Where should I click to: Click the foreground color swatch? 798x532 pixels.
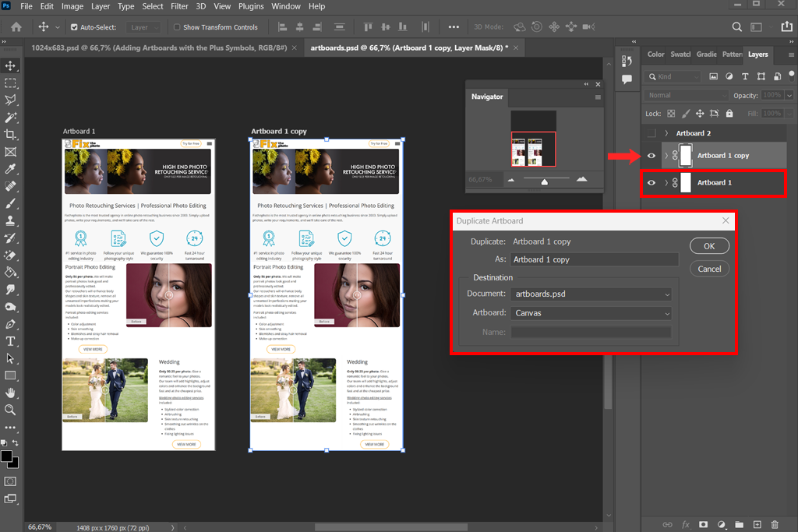click(6, 456)
